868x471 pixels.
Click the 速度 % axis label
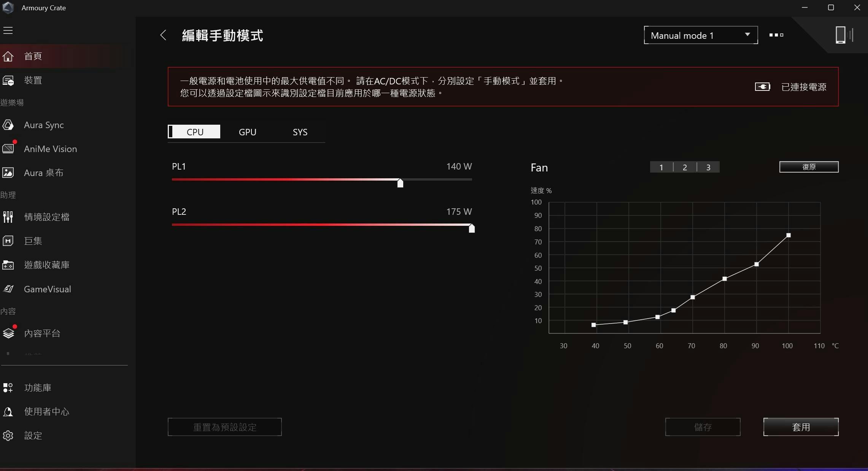541,190
